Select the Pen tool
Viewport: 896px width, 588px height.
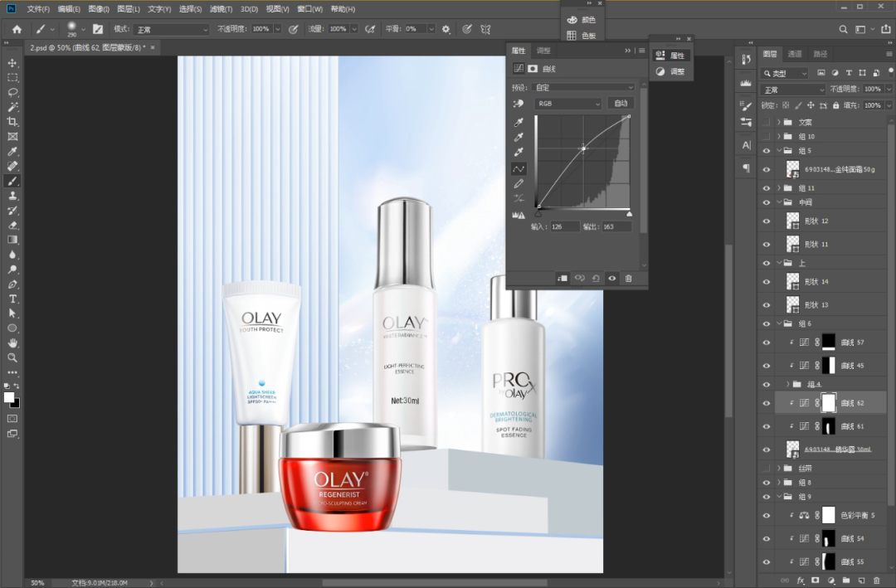[x=12, y=284]
